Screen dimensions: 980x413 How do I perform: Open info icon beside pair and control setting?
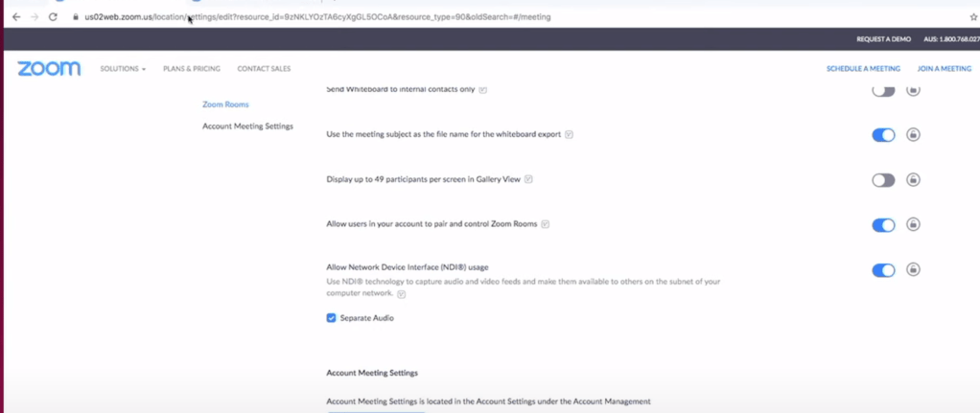tap(545, 224)
